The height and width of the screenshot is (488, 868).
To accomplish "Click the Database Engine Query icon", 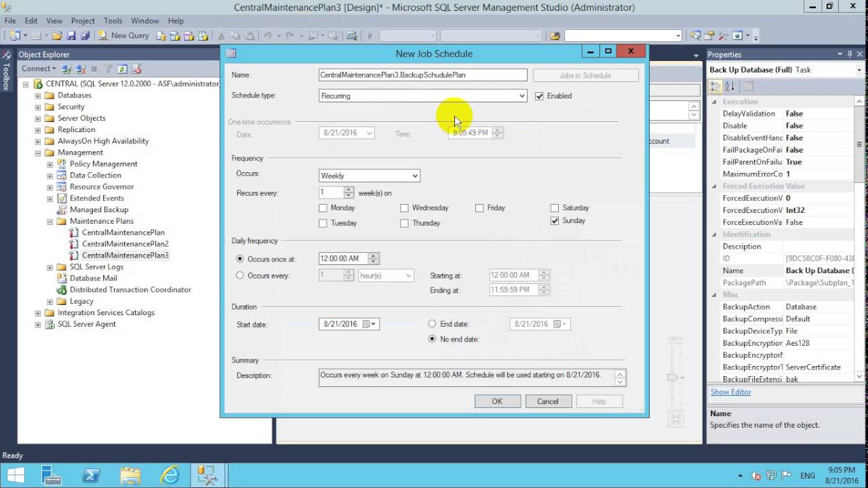I will [161, 36].
